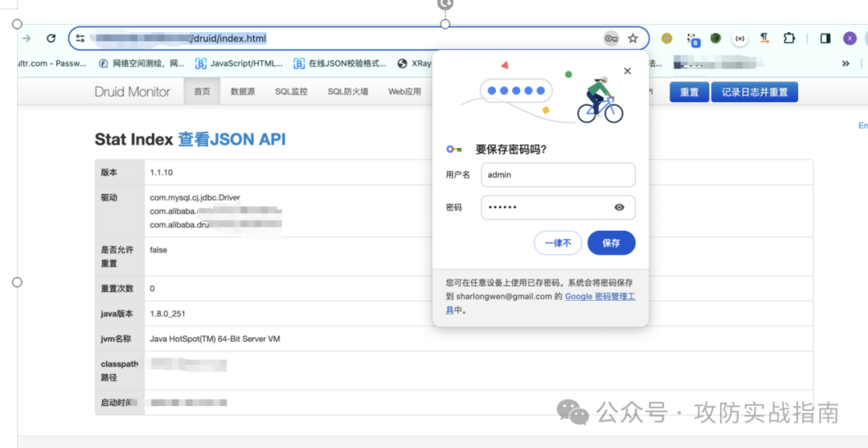This screenshot has width=868, height=448.
Task: Click the 驱动 row label
Action: click(109, 198)
